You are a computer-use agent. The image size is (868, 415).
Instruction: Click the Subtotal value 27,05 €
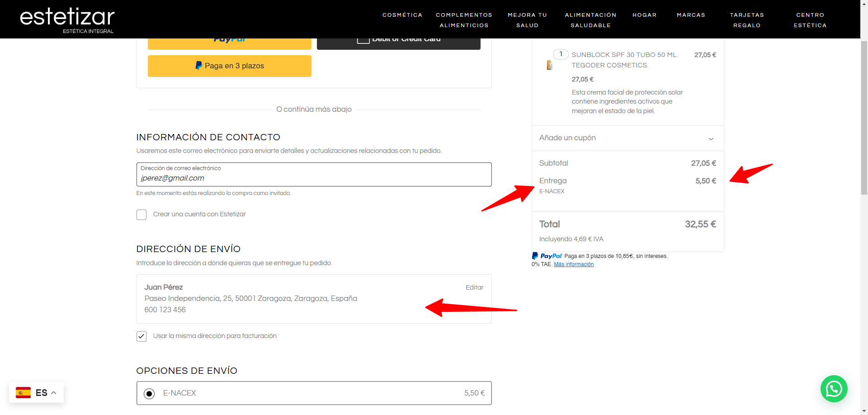[x=703, y=163]
